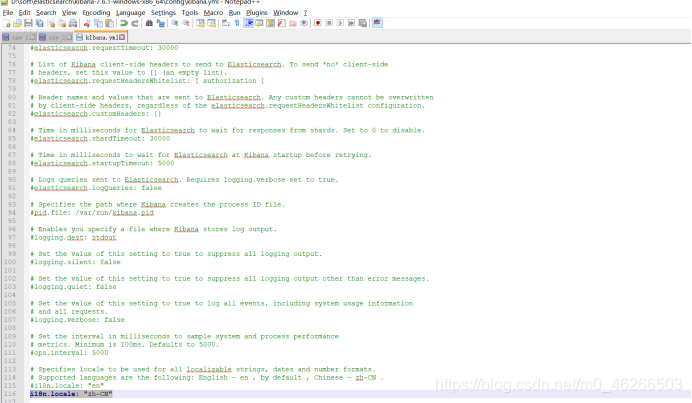
Task: Cut selection with the scissors icon
Action: [87, 23]
